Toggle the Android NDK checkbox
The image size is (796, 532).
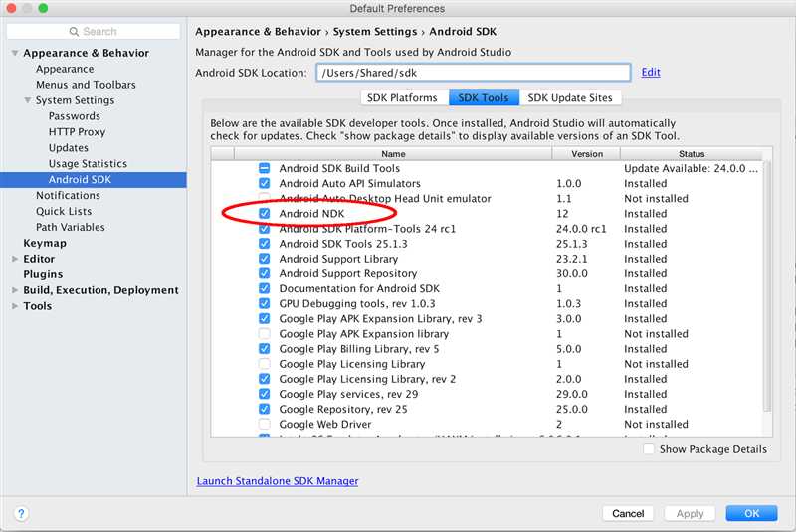(x=264, y=214)
